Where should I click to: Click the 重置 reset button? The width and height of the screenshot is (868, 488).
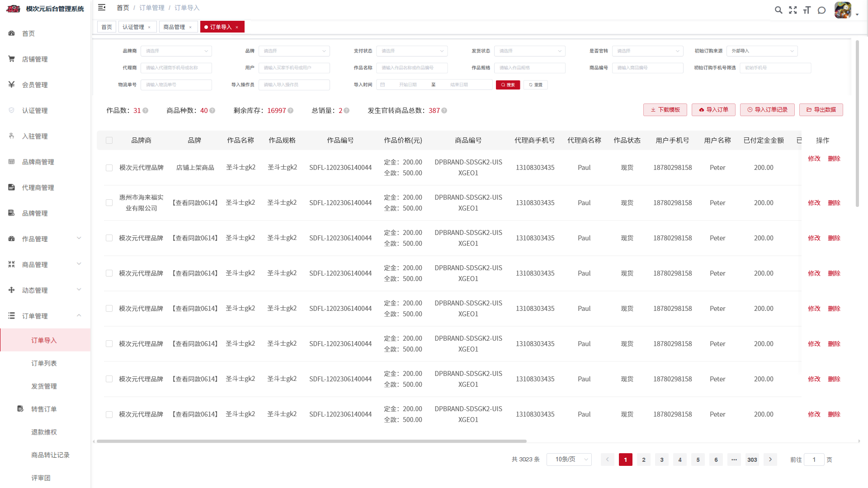[536, 85]
